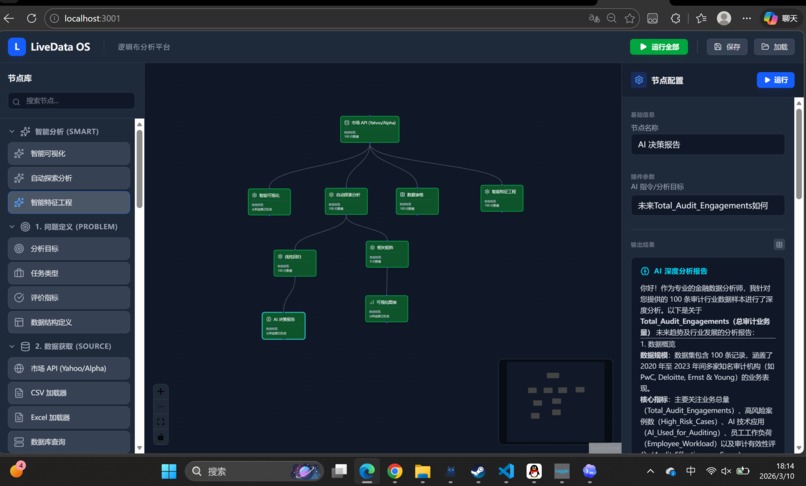The width and height of the screenshot is (806, 486).
Task: Zoom in on canvas with plus control
Action: (x=160, y=391)
